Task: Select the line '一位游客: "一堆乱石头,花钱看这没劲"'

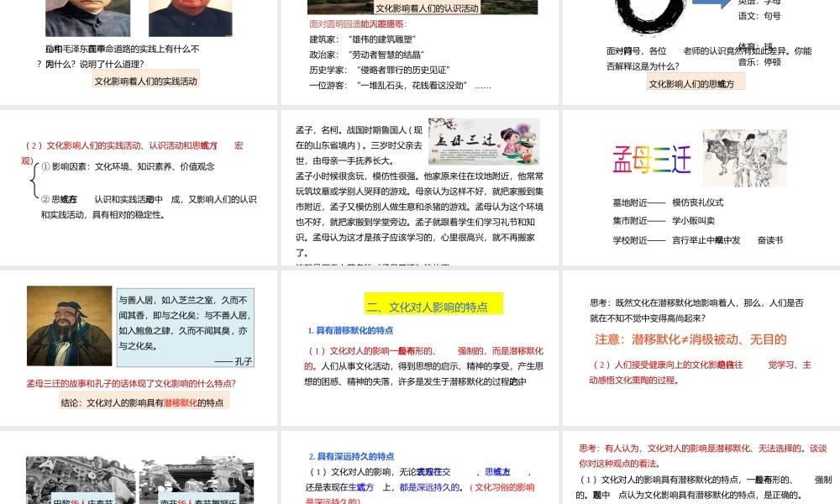Action: tap(388, 85)
